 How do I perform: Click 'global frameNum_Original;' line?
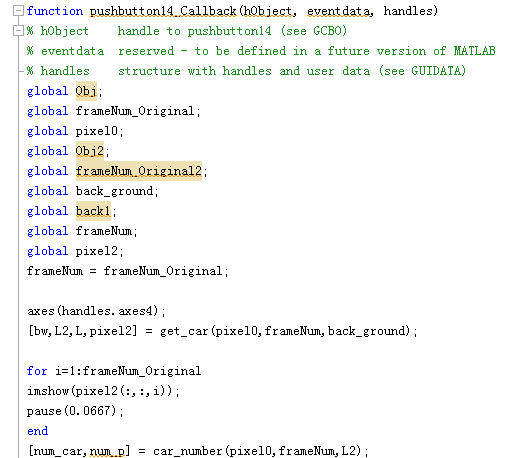point(114,111)
